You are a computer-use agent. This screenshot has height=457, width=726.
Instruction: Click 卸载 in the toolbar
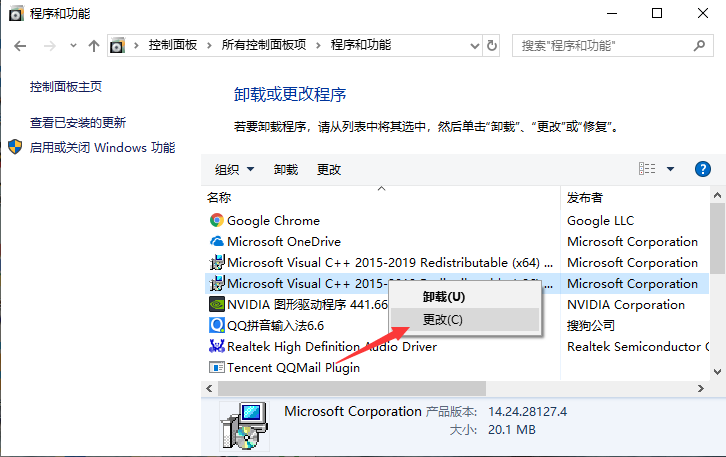click(285, 170)
